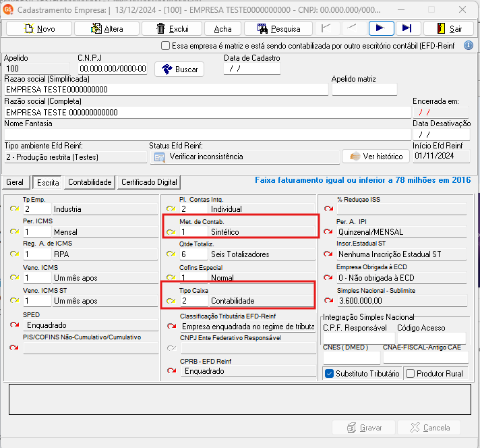
Task: Click yellow lookup arrow for Per. ICMS
Action: click(14, 231)
